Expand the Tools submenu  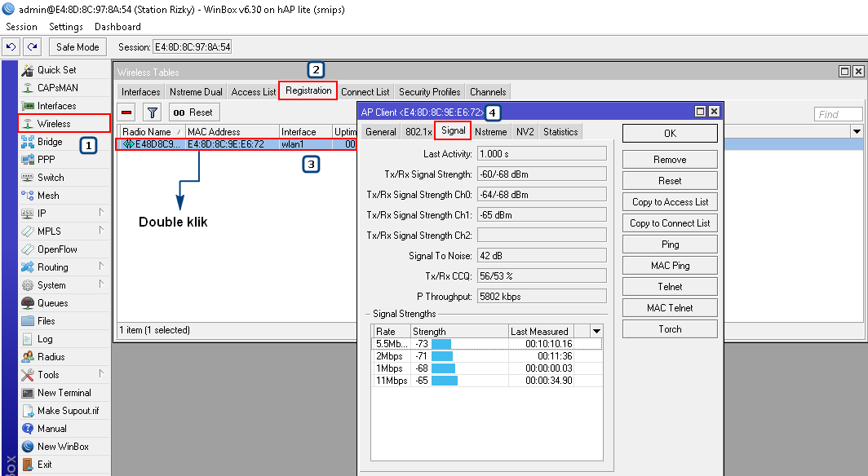coord(101,374)
